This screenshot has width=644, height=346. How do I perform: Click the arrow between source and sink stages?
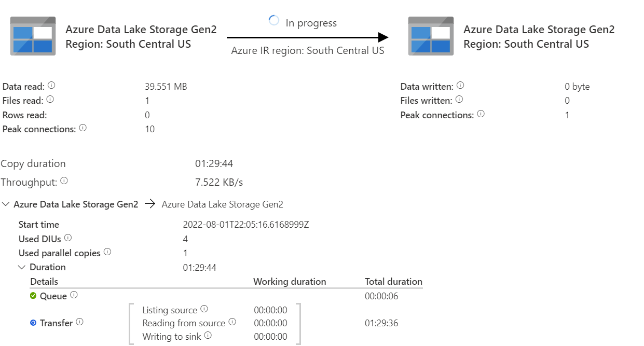(307, 36)
